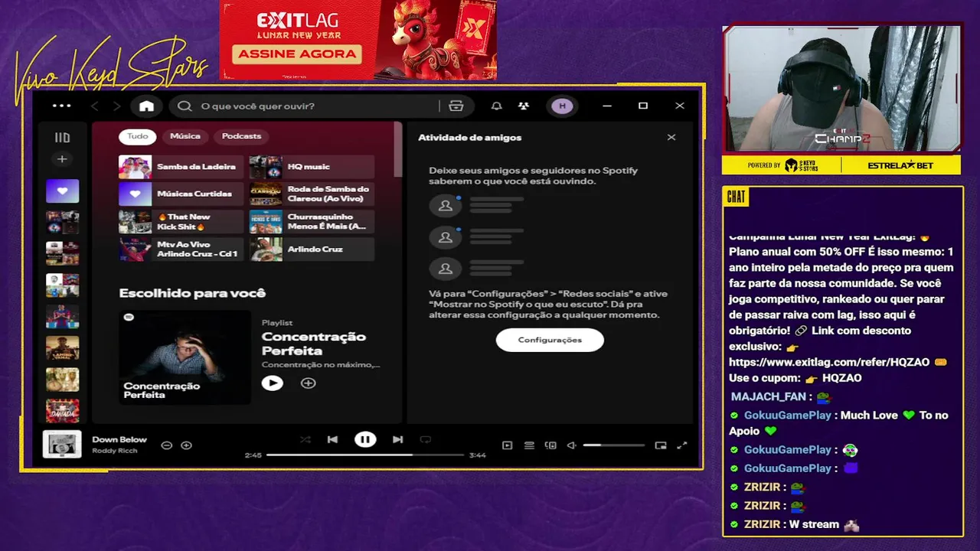
Task: Click the Concentração Perfeita cover thumbnail
Action: point(185,357)
